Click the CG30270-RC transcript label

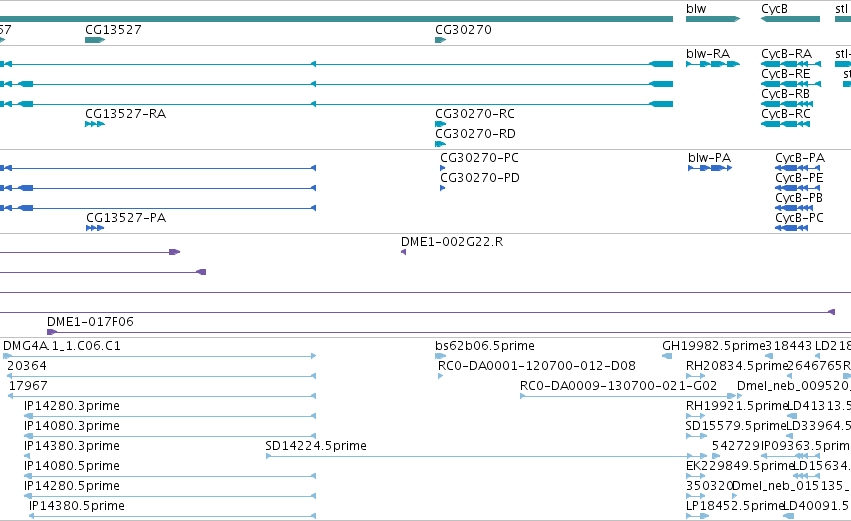coord(475,114)
